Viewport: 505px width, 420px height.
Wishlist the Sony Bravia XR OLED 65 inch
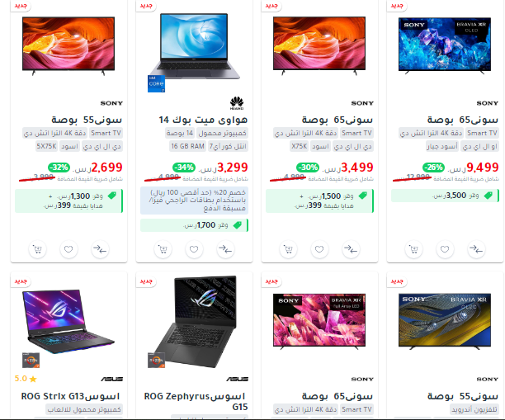(445, 249)
